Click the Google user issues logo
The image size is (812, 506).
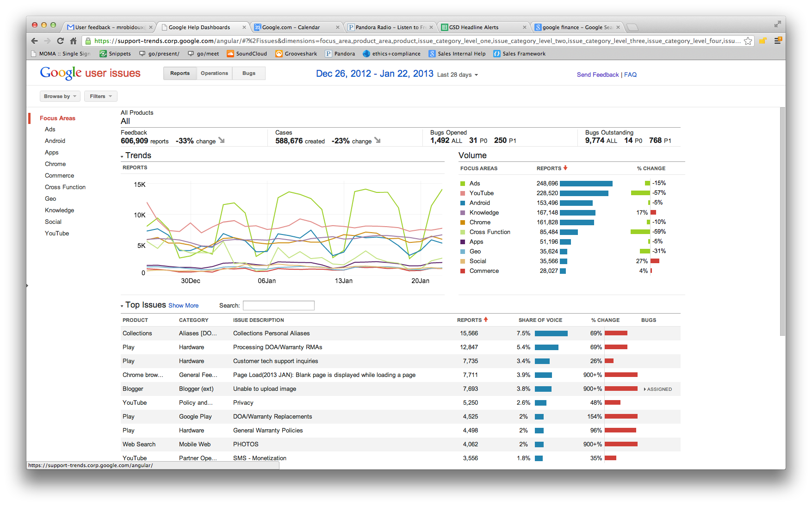point(90,73)
